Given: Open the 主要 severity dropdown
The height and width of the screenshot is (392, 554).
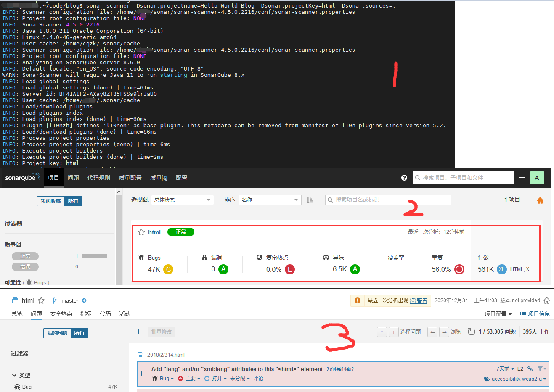Looking at the screenshot, I should coord(189,379).
